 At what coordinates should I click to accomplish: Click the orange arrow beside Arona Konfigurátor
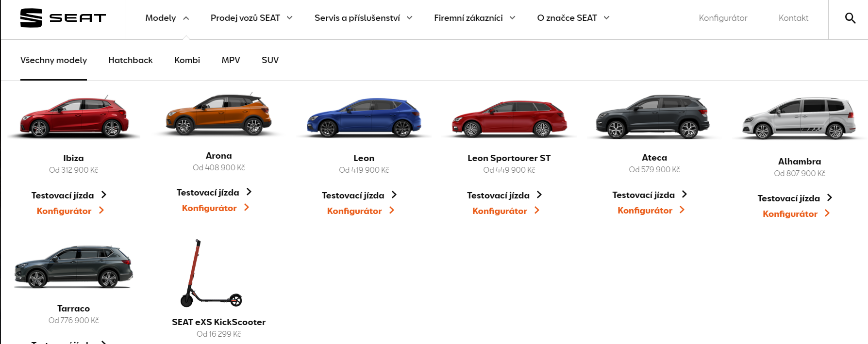coord(247,207)
